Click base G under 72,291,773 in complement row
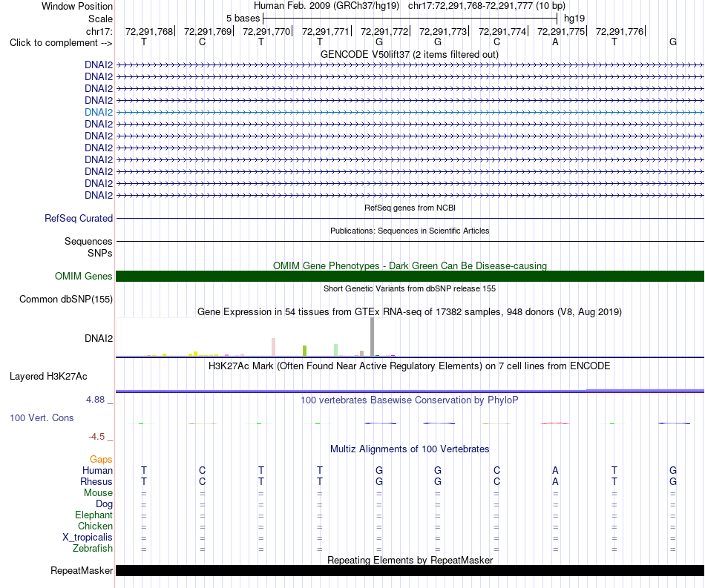705x588 pixels. (438, 42)
